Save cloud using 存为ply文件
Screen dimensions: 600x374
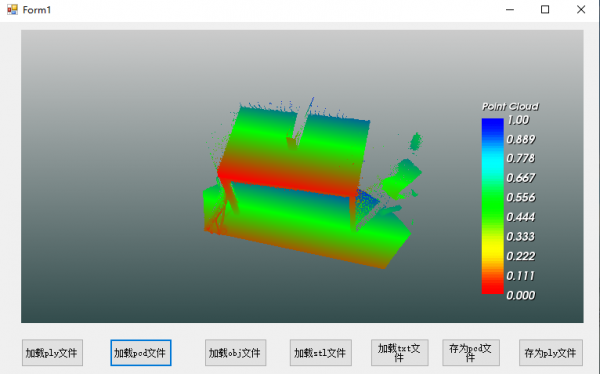(551, 353)
